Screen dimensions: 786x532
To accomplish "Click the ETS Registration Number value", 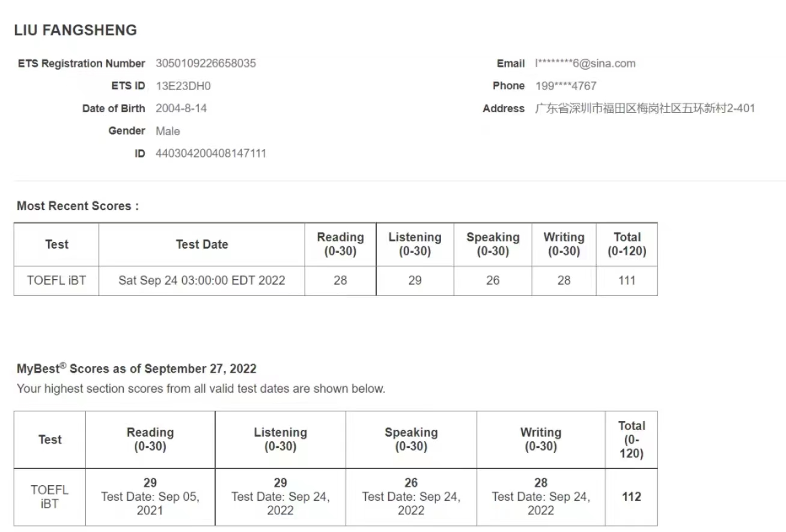I will coord(206,64).
